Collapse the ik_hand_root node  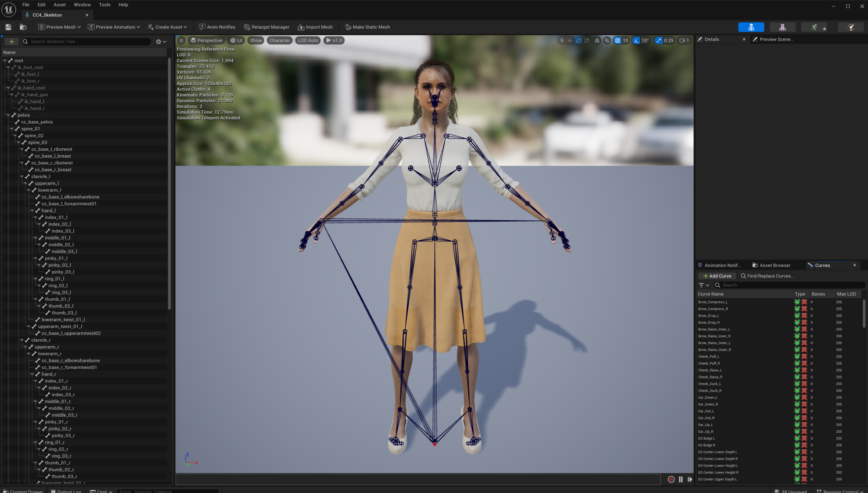point(8,88)
